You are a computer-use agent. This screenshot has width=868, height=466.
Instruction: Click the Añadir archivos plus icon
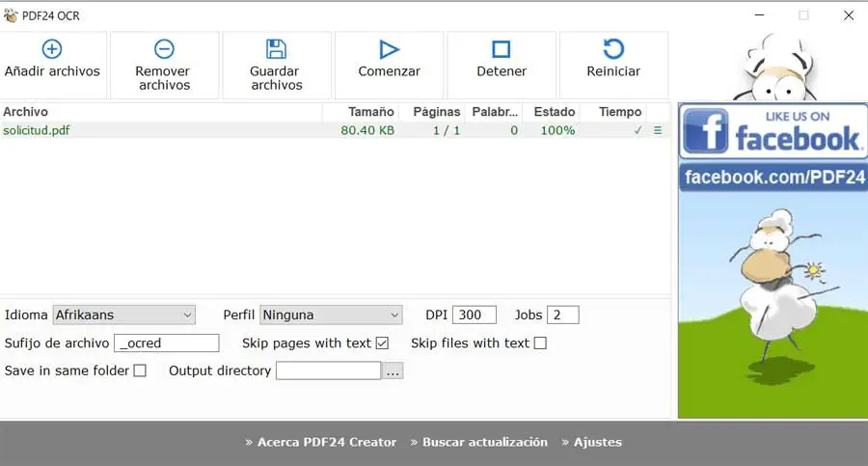(52, 49)
